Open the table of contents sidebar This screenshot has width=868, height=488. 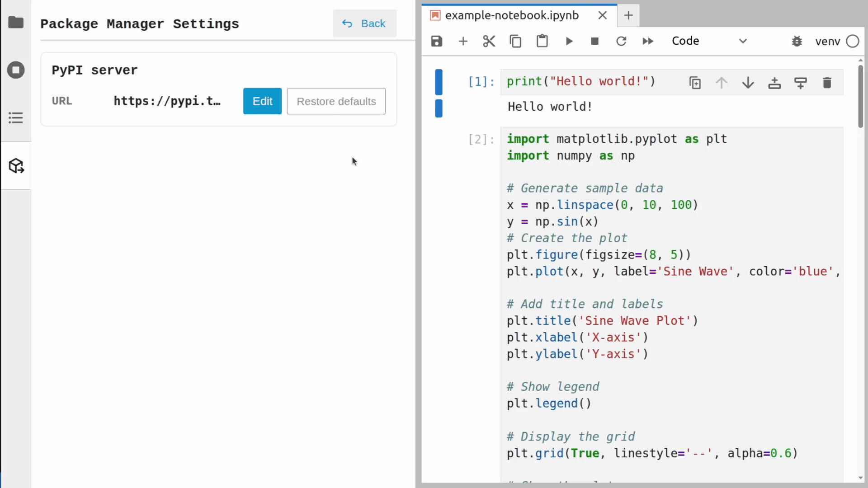click(x=16, y=117)
